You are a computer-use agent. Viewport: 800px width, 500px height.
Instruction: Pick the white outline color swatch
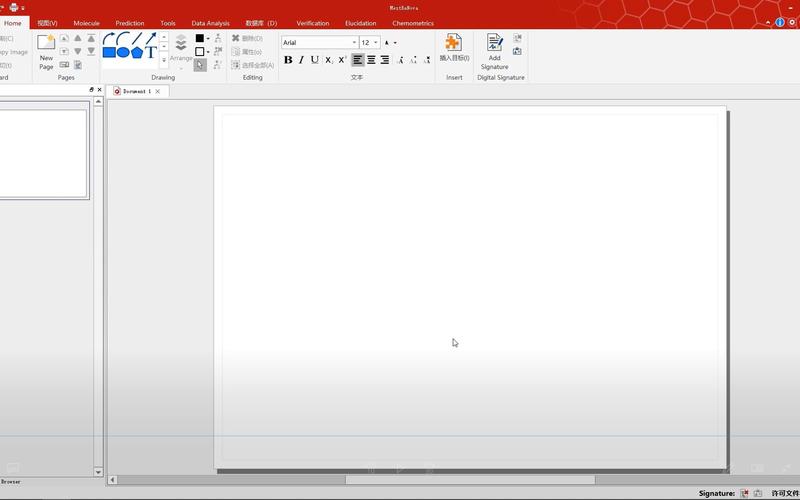coord(199,52)
